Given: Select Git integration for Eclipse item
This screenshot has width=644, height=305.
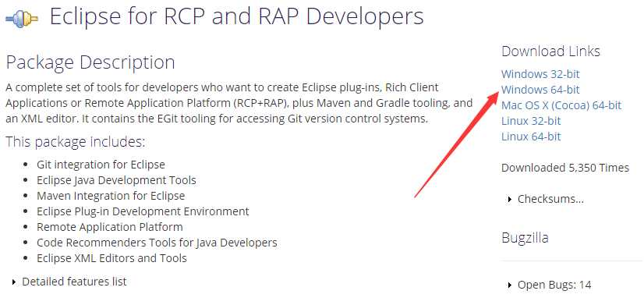Looking at the screenshot, I should [101, 165].
